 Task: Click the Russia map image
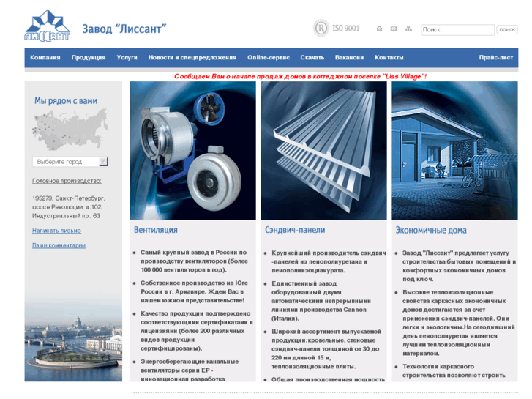point(70,129)
